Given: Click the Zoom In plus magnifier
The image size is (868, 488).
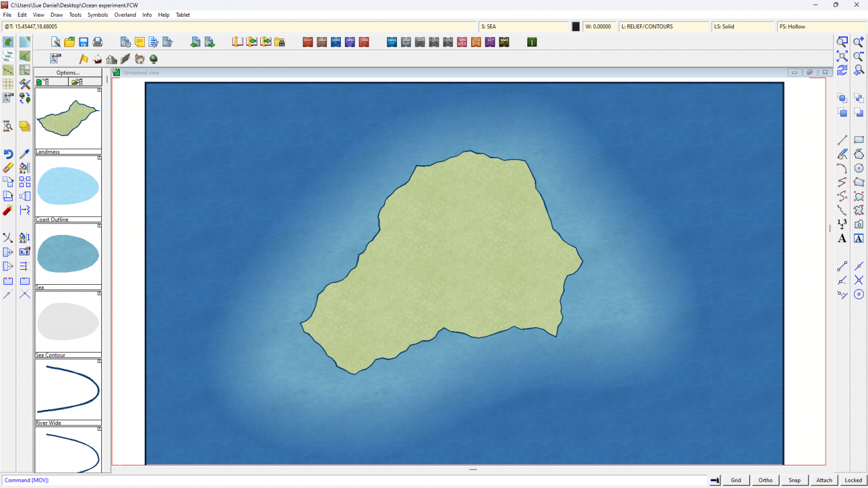Looking at the screenshot, I should [x=859, y=42].
